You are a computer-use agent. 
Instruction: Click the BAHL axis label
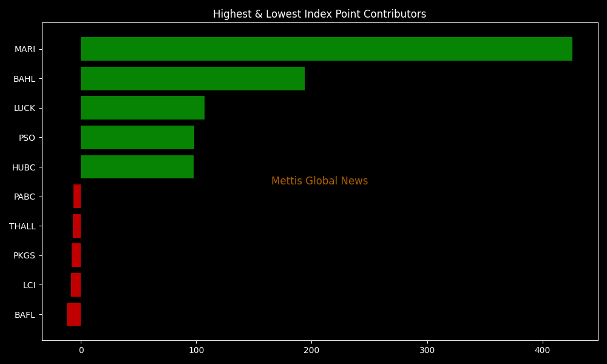click(x=24, y=79)
